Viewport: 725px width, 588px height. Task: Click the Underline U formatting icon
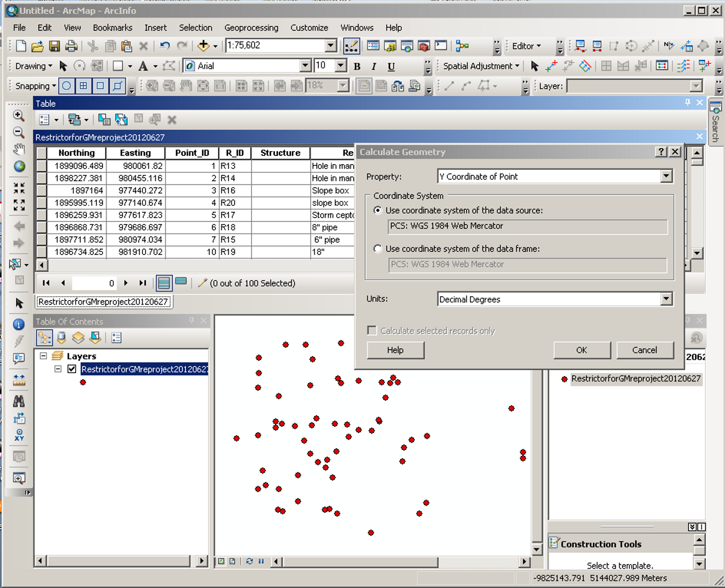pyautogui.click(x=391, y=66)
